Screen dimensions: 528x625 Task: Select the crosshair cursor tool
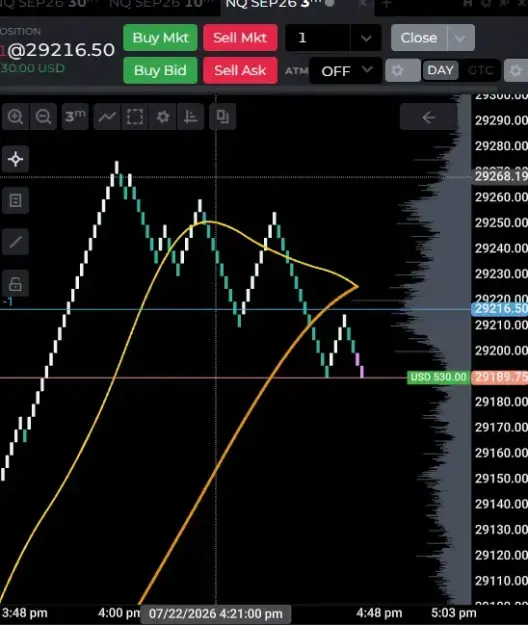(16, 159)
